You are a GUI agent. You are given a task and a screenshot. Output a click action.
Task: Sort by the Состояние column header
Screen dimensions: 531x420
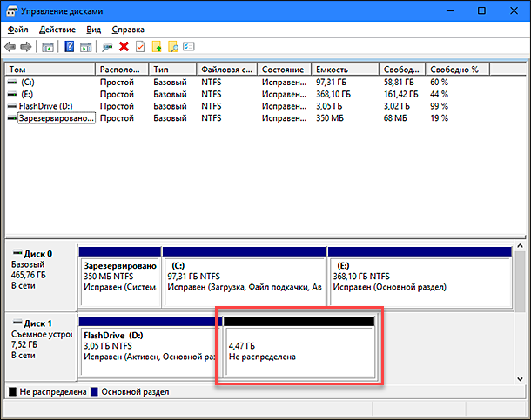pos(284,70)
